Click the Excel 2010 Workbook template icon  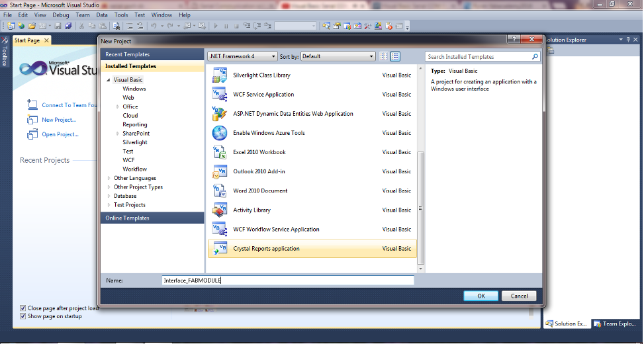click(219, 152)
